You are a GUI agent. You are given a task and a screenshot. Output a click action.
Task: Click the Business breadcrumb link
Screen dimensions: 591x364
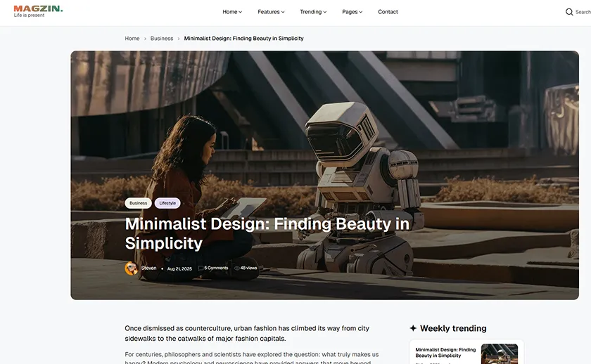tap(162, 39)
